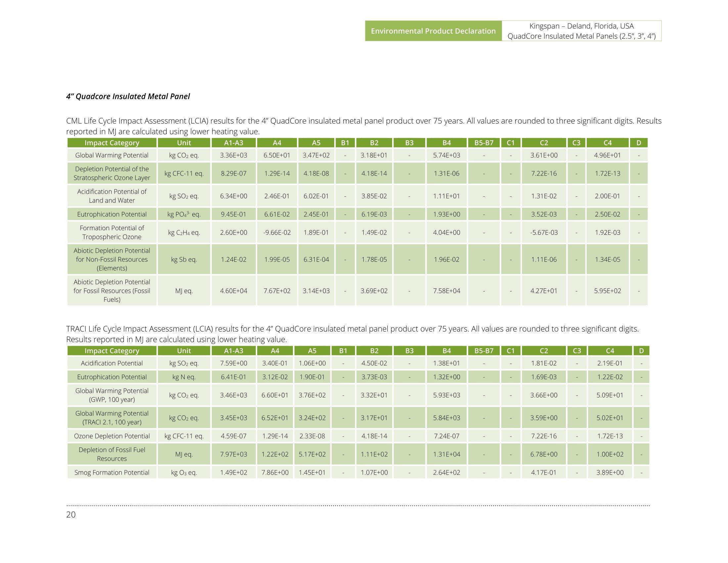Screen dimensions: 728x563
Task: Select 'Depletion Potential of the Stratospheric Ozone Layer' label
Action: (x=112, y=173)
